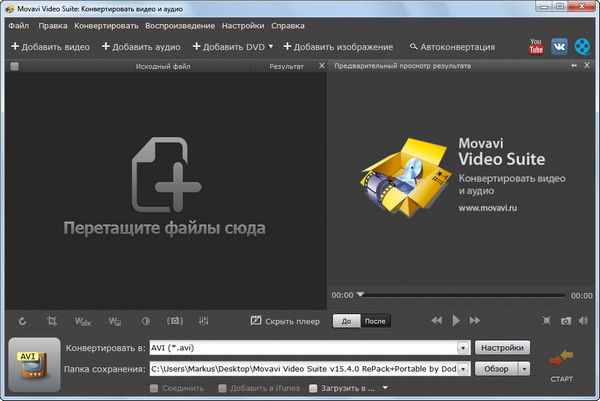Open the audio equalizer levels tool
600x401 pixels.
[x=204, y=321]
